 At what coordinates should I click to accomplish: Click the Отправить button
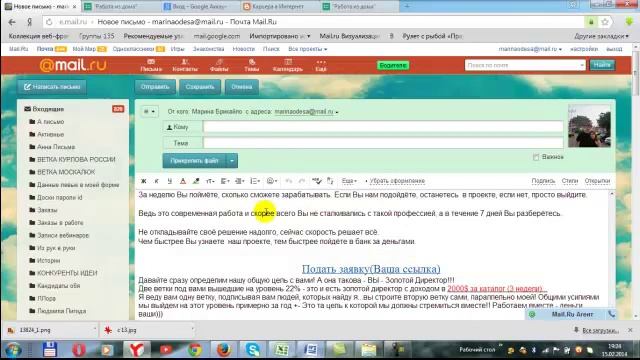155,87
